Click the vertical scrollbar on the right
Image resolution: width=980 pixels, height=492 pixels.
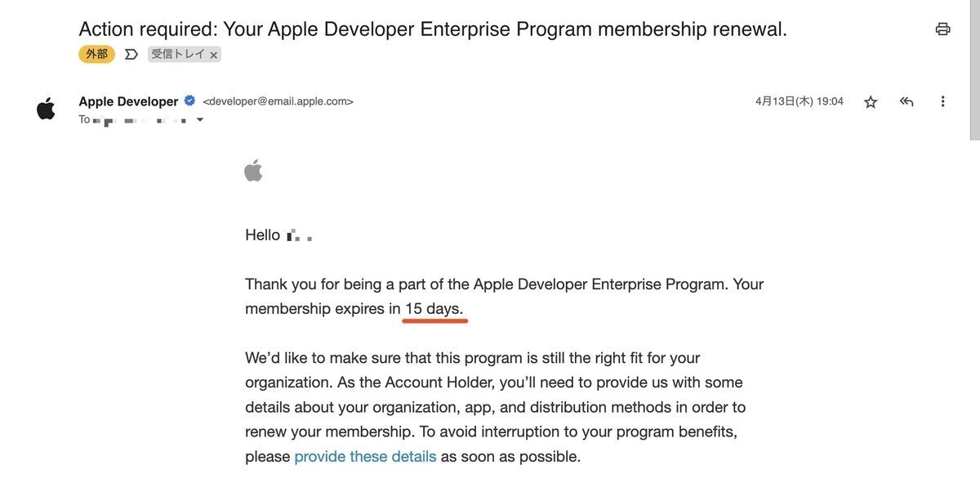click(x=974, y=69)
